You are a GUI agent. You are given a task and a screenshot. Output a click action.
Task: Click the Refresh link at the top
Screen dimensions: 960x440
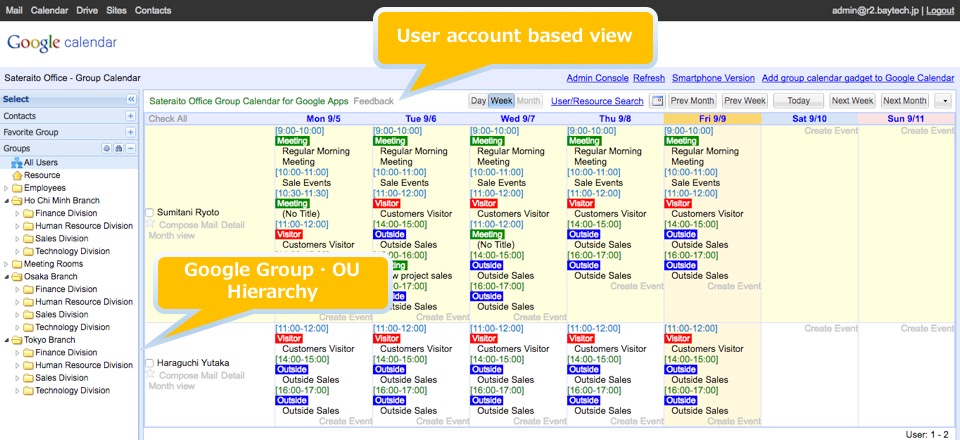[649, 78]
